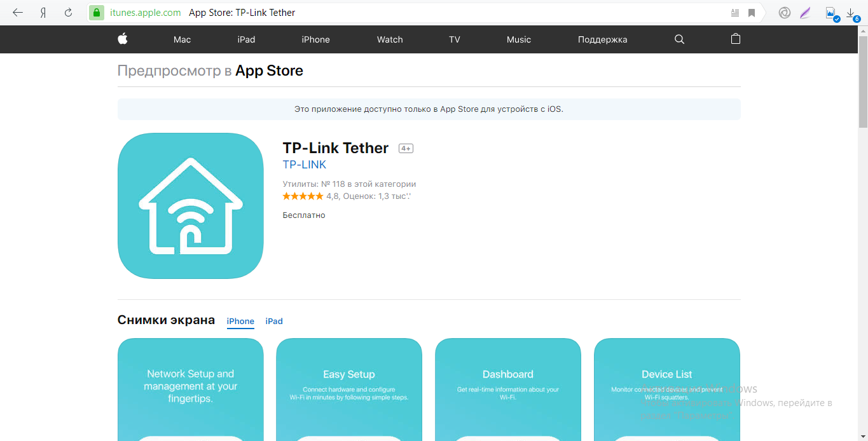Image resolution: width=868 pixels, height=441 pixels.
Task: Reload the page with the refresh icon
Action: tap(69, 13)
